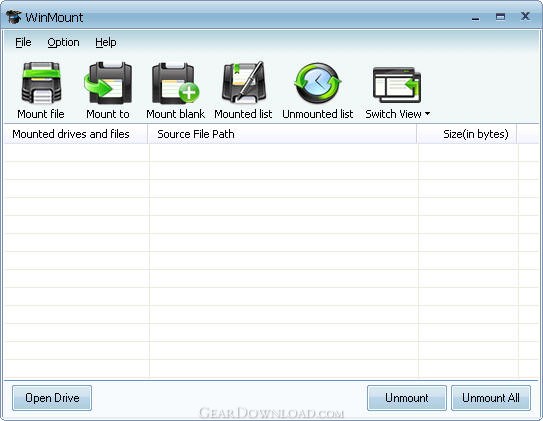
Task: Select the Mount to icon
Action: pyautogui.click(x=108, y=83)
